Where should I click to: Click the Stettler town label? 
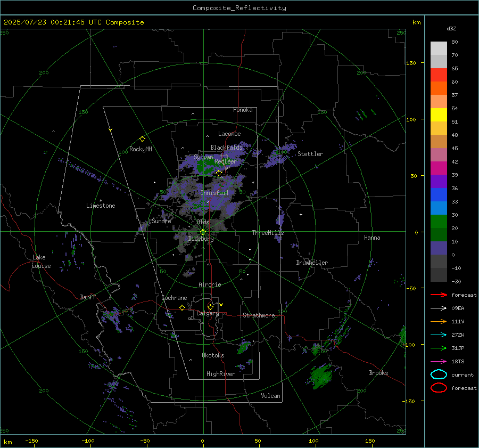click(310, 154)
